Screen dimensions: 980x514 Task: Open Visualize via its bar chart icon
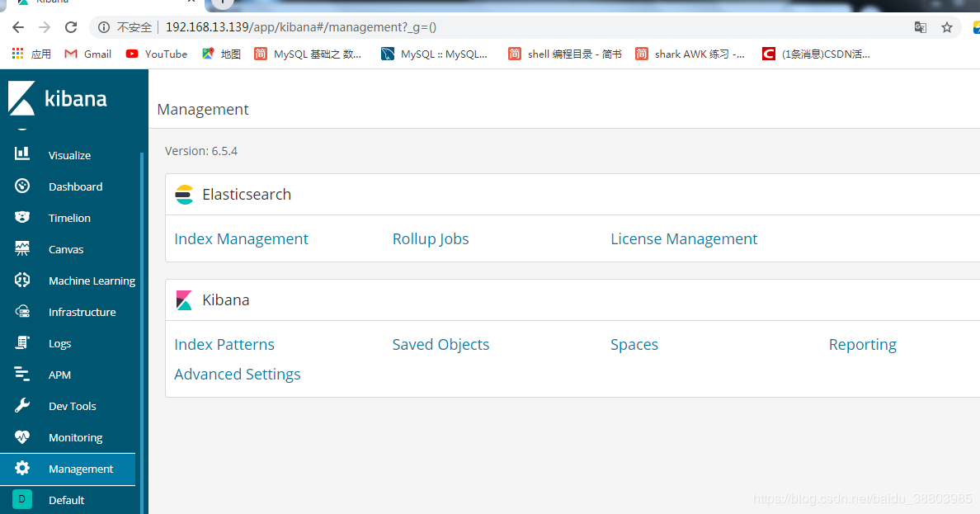pyautogui.click(x=22, y=153)
